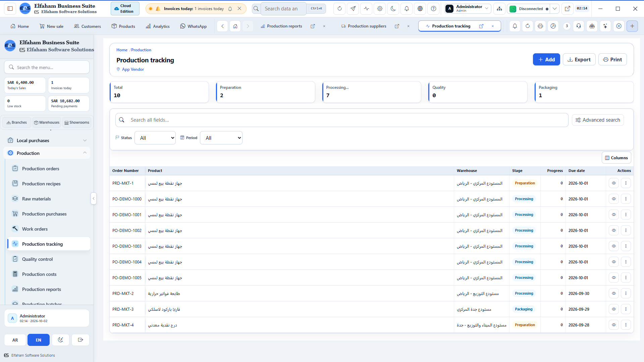
Task: Collapse the Production menu section
Action: click(47, 153)
